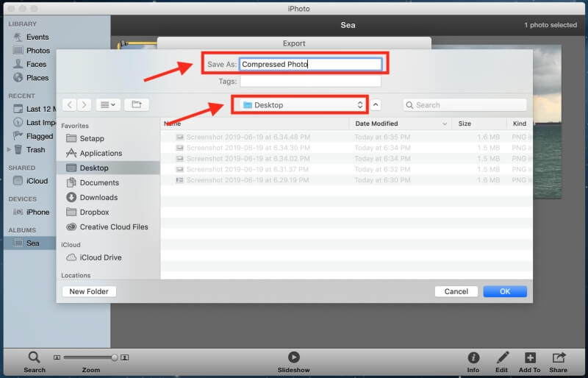Open the view options dropdown
The width and height of the screenshot is (588, 378).
tap(107, 105)
